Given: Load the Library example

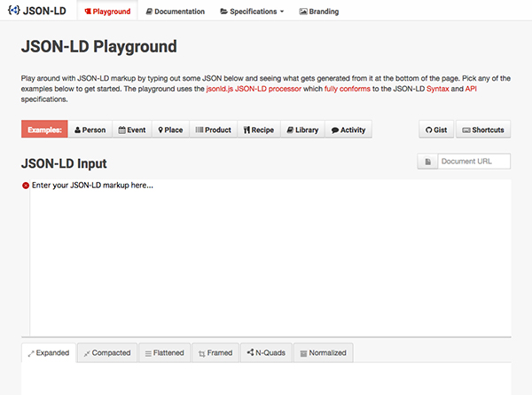Looking at the screenshot, I should click(x=302, y=130).
